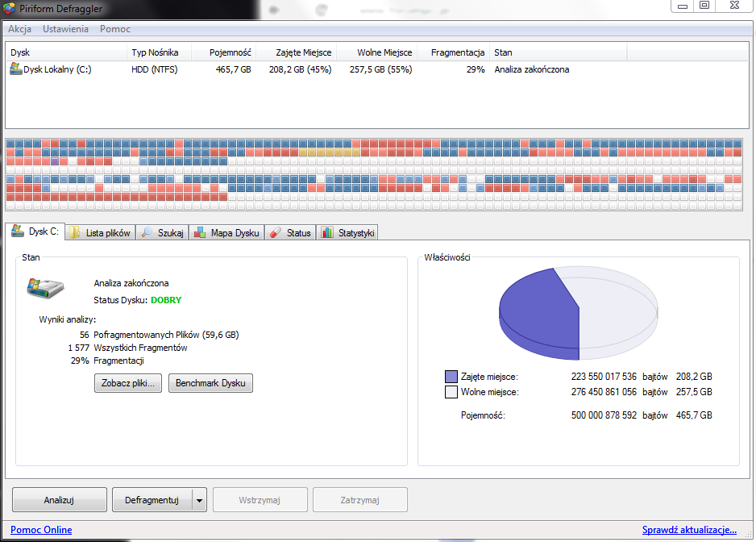Open the Pomoc menu

coord(115,29)
